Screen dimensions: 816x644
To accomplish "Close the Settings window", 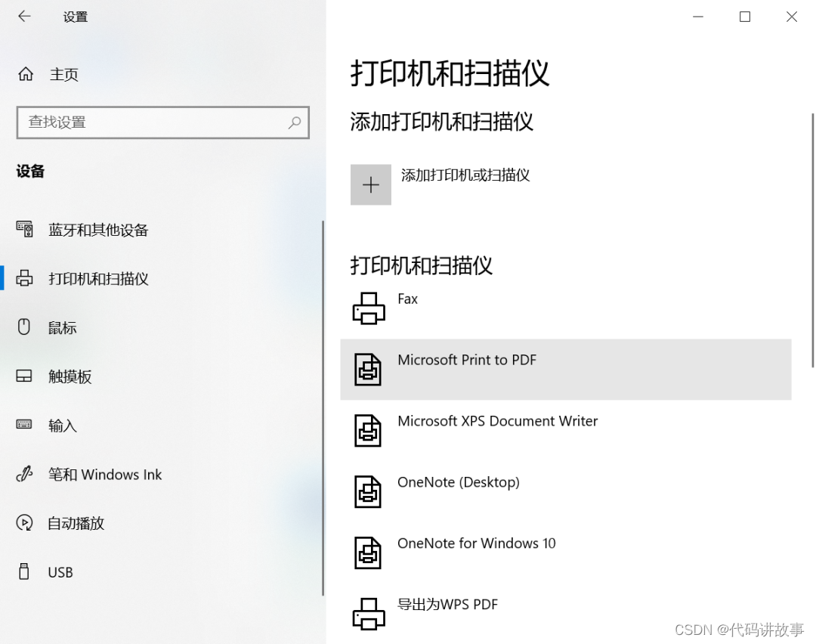I will click(x=792, y=17).
